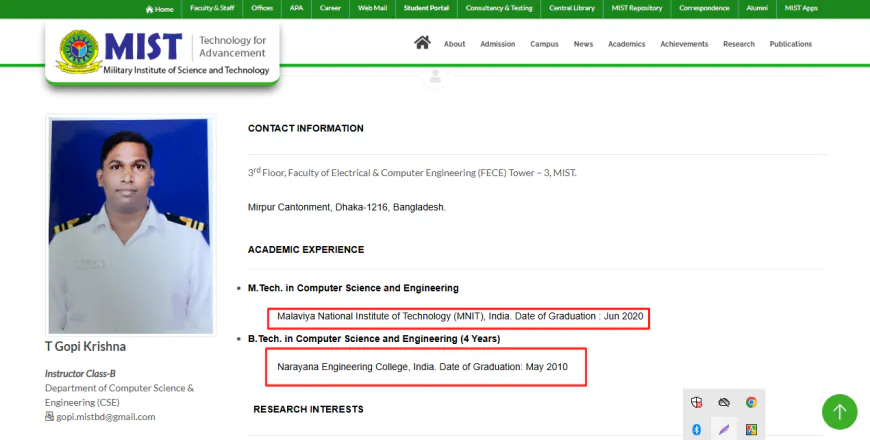Open MIST Apps in top bar
This screenshot has width=870, height=440.
(801, 8)
